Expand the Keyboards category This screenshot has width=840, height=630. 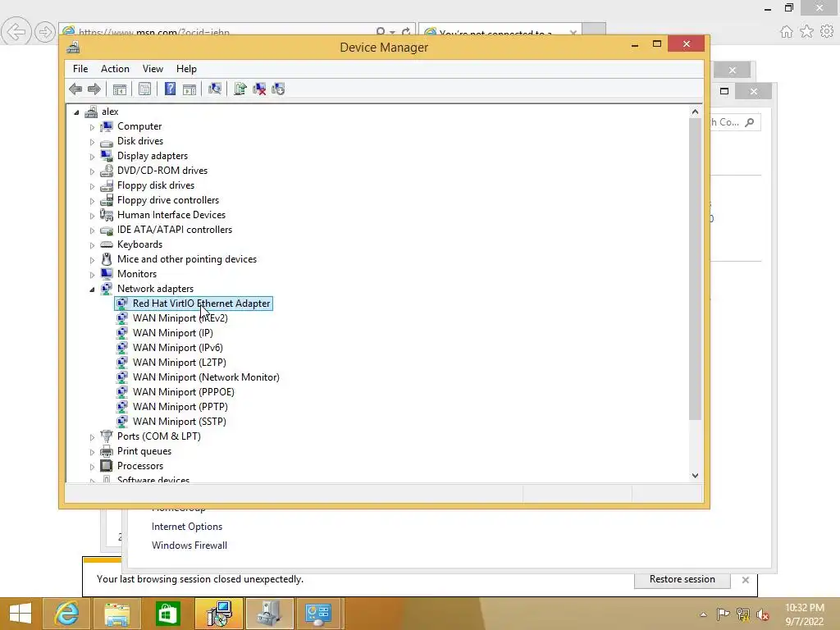(x=92, y=245)
